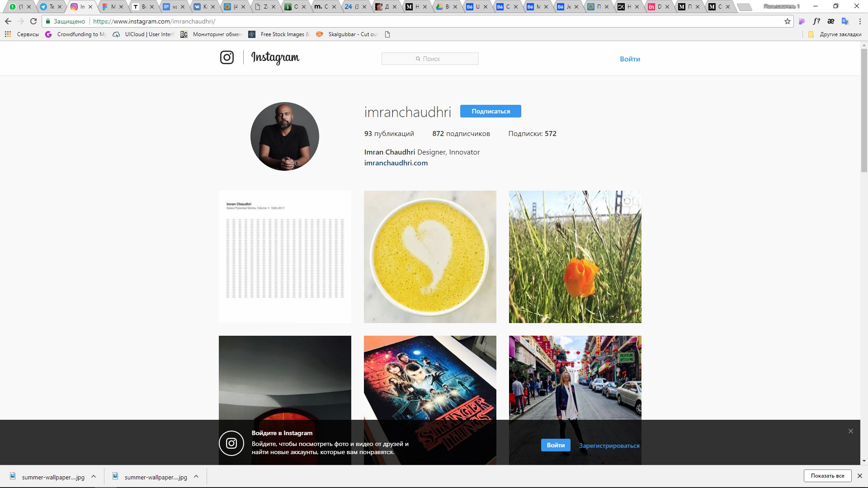Image resolution: width=868 pixels, height=488 pixels.
Task: Click the address bar URL
Action: pos(154,21)
